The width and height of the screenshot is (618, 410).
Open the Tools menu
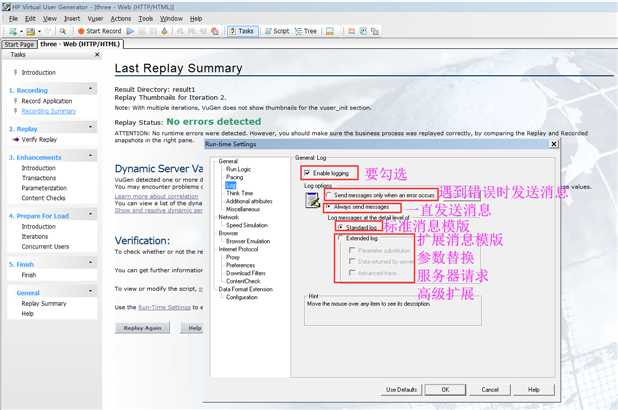click(x=145, y=19)
